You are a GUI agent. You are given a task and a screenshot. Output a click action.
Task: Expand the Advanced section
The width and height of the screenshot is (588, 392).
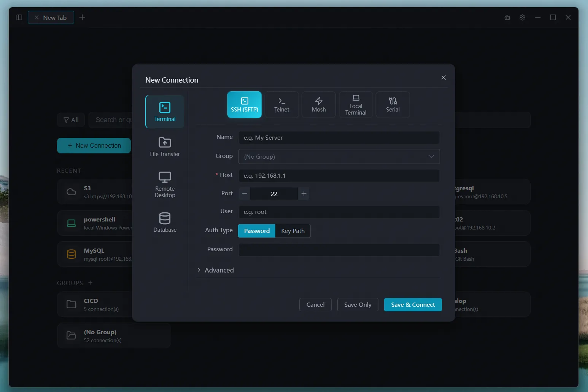click(215, 270)
